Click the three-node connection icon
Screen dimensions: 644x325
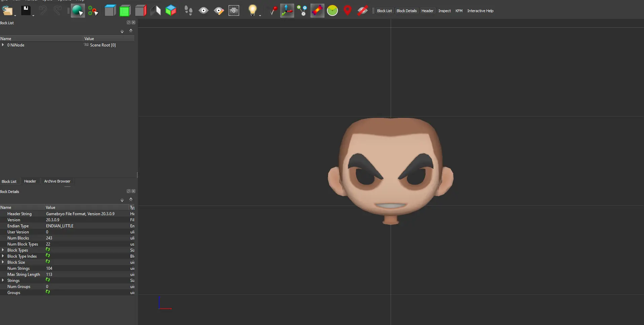302,11
